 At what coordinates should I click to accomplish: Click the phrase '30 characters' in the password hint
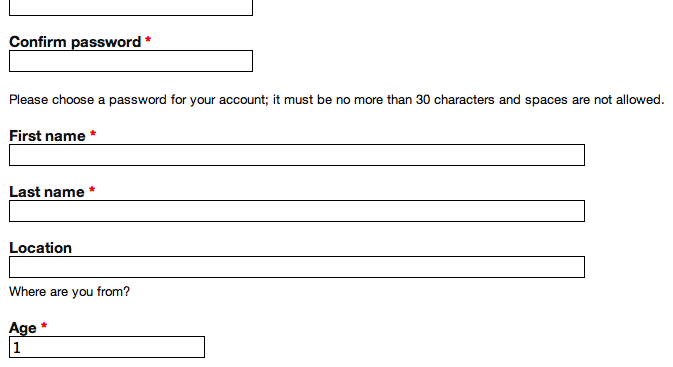(455, 100)
